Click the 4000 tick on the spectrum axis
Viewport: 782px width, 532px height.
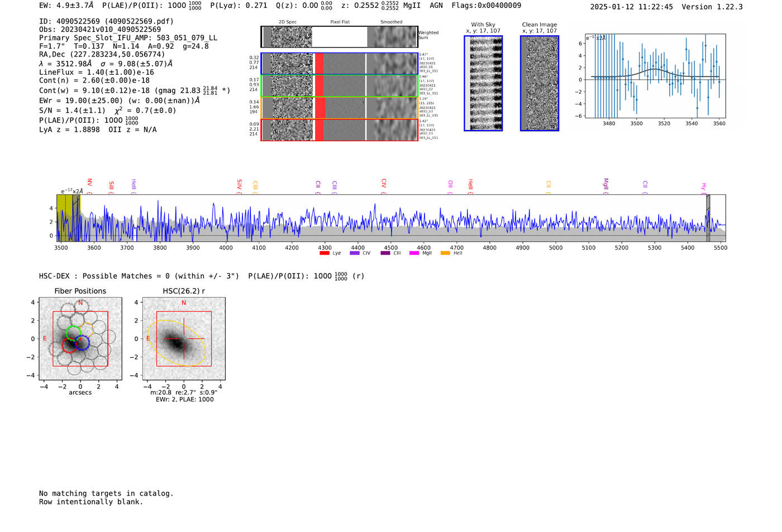[x=226, y=247]
